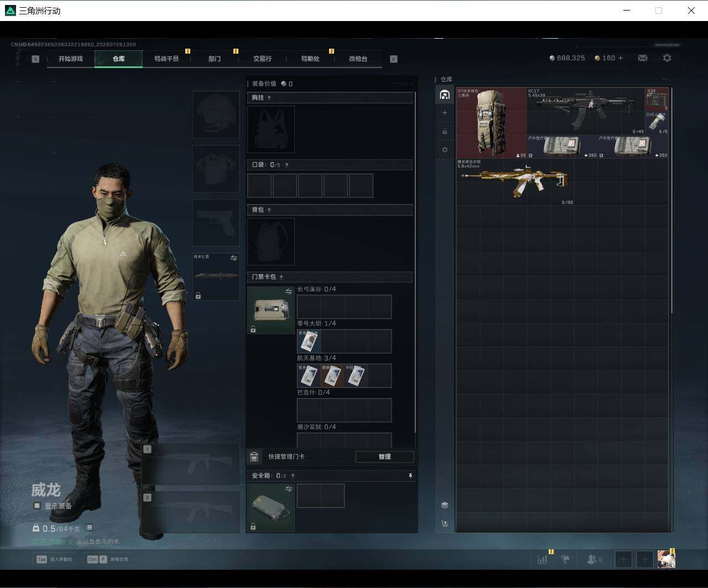Click the first empty squad invite slot
The image size is (708, 588).
623,559
